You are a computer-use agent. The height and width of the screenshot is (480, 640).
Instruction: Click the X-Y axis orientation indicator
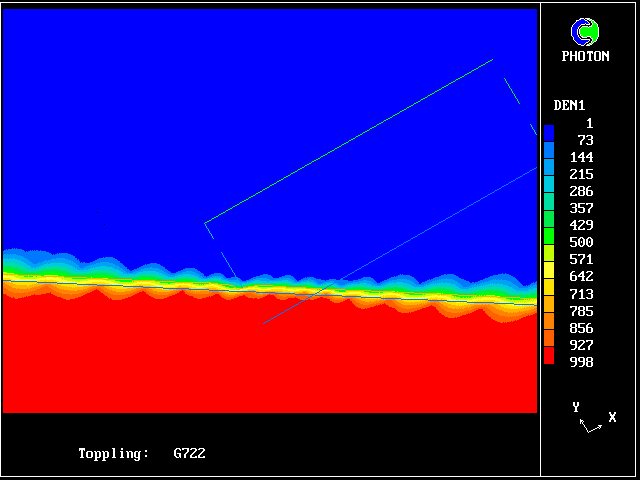point(592,419)
